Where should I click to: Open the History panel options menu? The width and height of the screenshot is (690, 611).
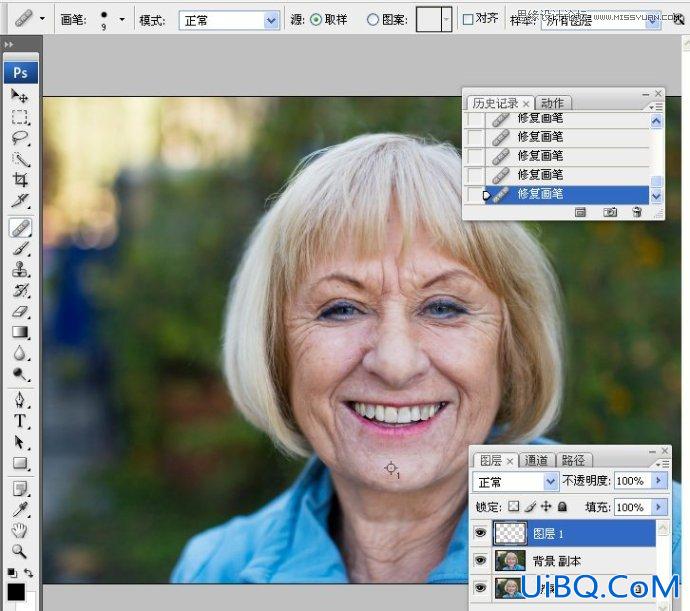[x=656, y=107]
